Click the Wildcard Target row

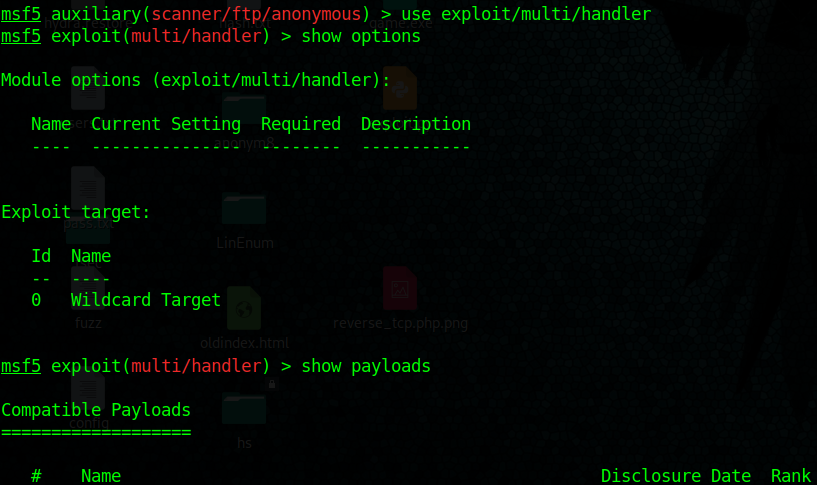coord(126,300)
